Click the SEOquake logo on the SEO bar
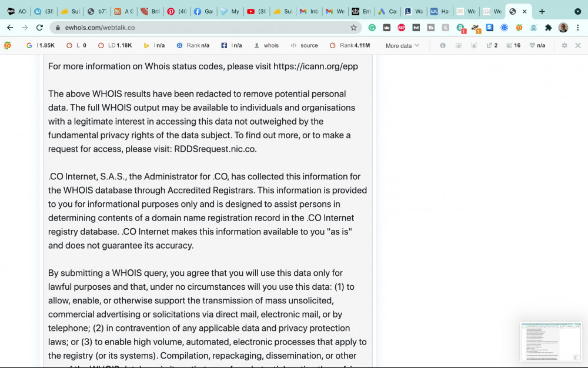 coord(7,45)
